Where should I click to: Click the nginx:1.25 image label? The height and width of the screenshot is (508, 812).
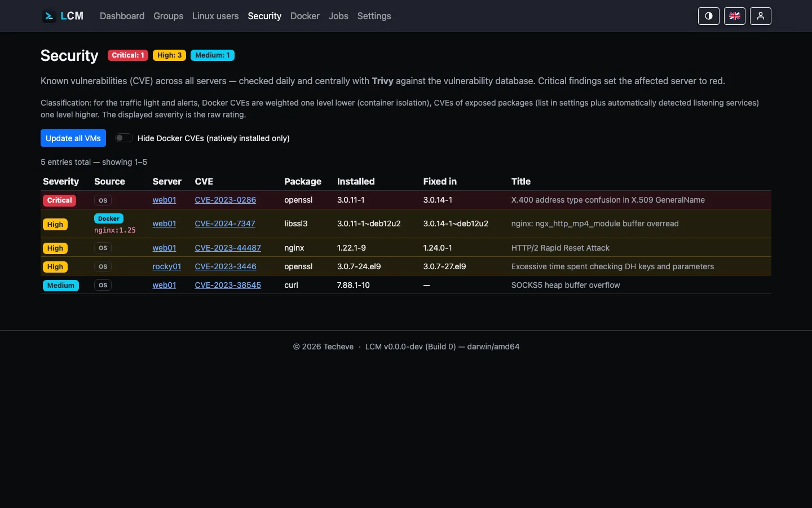click(115, 230)
